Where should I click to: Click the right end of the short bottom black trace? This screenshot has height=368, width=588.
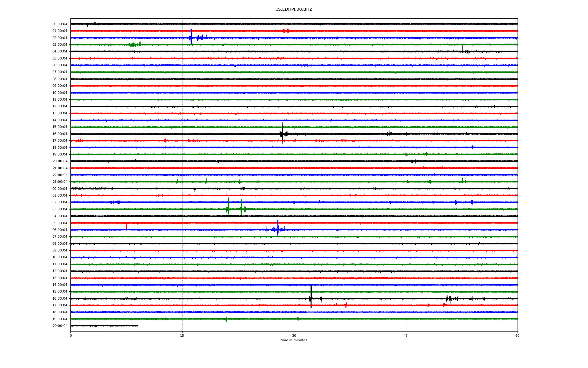[138, 326]
